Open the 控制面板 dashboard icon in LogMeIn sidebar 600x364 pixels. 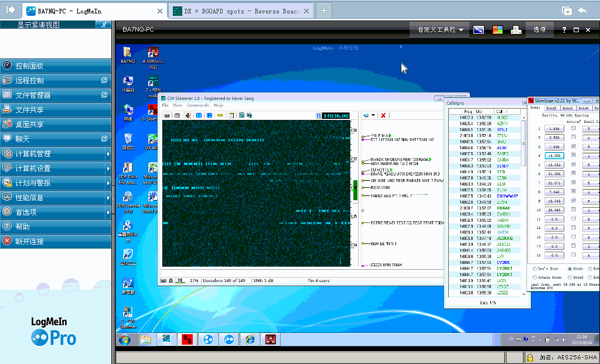[x=7, y=66]
